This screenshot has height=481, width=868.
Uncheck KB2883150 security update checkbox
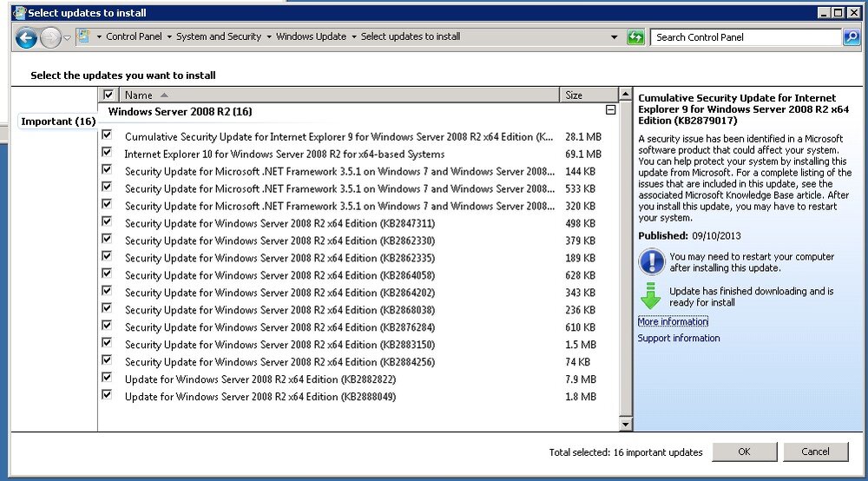pos(107,343)
